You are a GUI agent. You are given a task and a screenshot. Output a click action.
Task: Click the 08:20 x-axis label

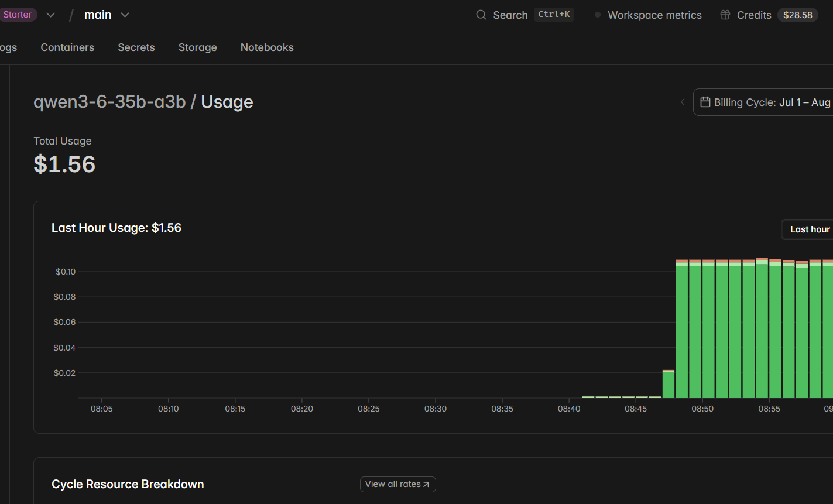pyautogui.click(x=302, y=409)
